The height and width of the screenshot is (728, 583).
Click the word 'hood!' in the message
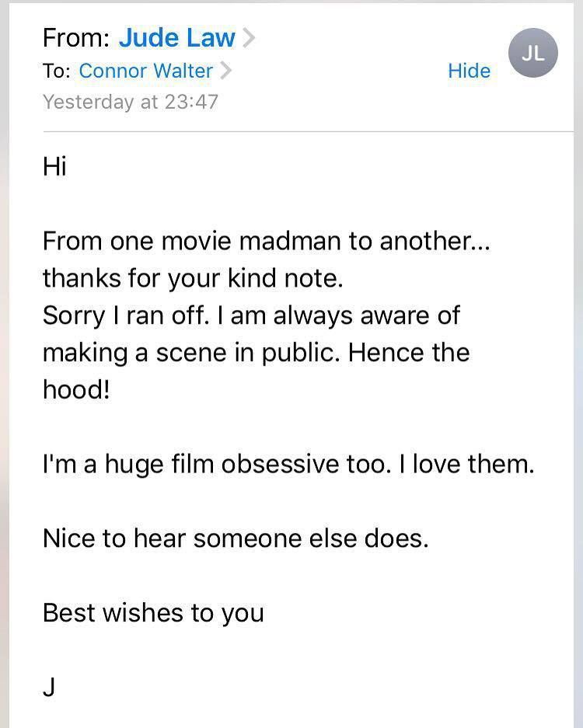tap(76, 389)
